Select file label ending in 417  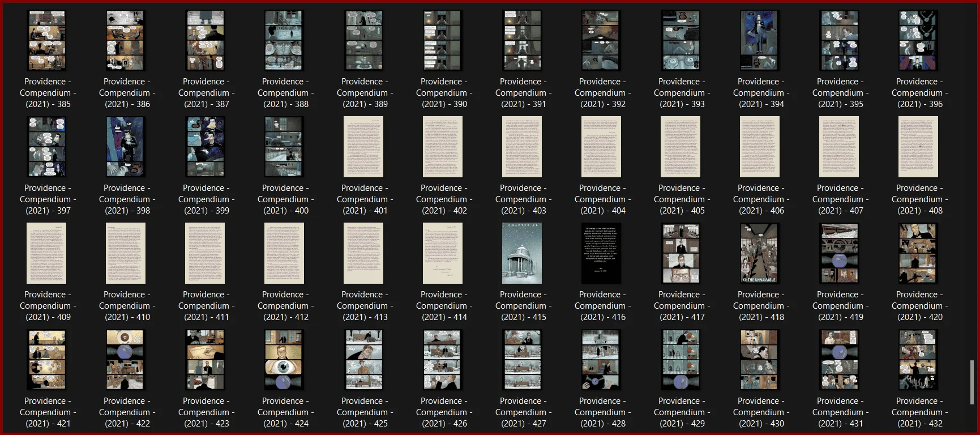pyautogui.click(x=682, y=306)
